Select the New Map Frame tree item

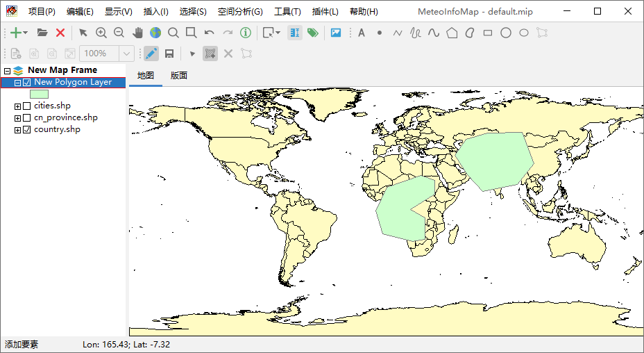(x=62, y=70)
